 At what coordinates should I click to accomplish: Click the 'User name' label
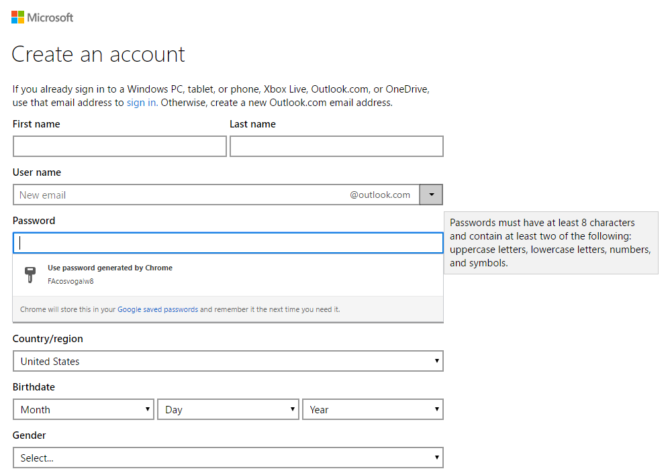(x=37, y=172)
